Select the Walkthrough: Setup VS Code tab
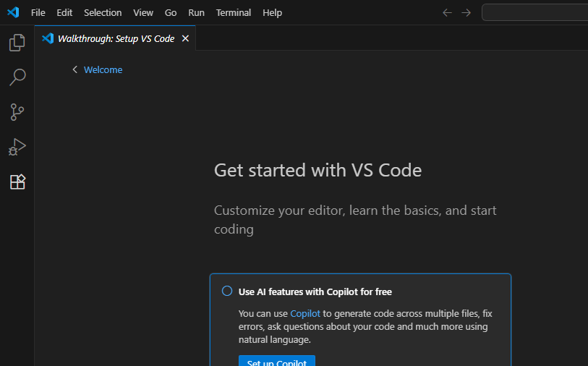The width and height of the screenshot is (588, 366). click(116, 38)
